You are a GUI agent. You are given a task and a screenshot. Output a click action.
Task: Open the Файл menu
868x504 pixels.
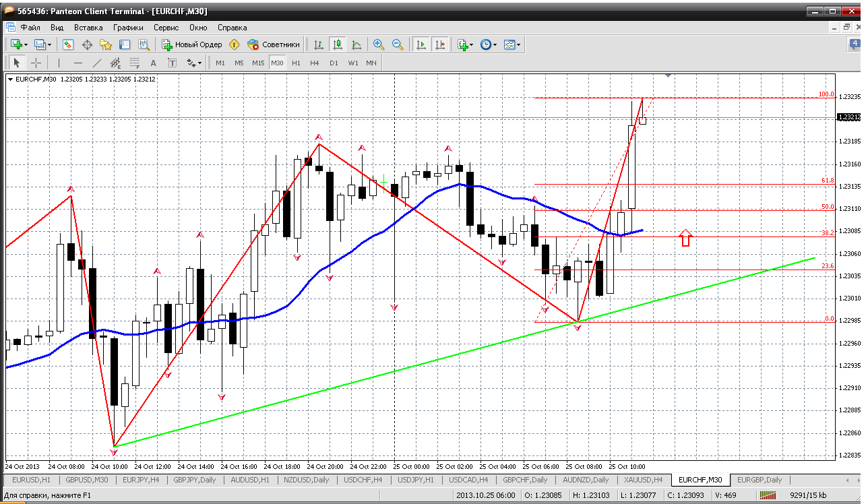(30, 28)
